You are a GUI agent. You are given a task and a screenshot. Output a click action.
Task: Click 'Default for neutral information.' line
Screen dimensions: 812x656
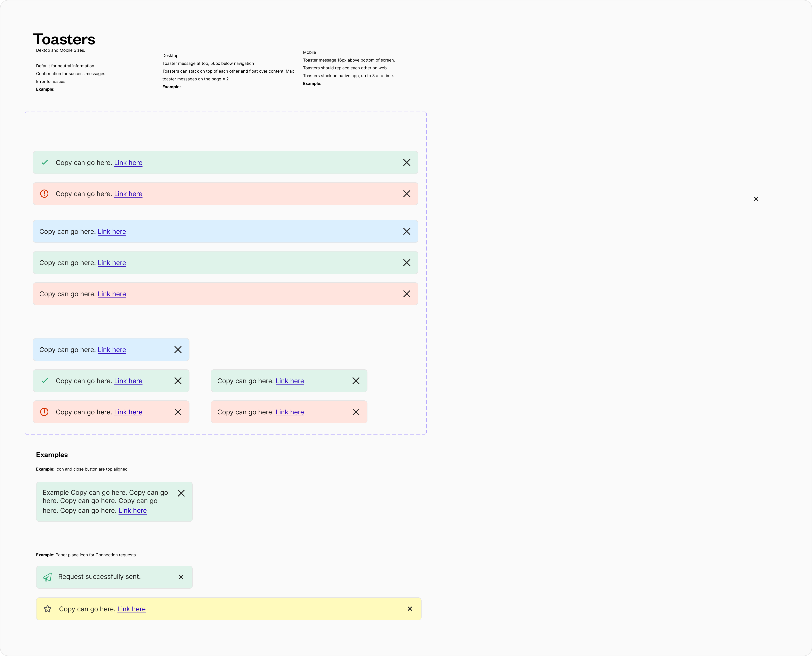[66, 66]
